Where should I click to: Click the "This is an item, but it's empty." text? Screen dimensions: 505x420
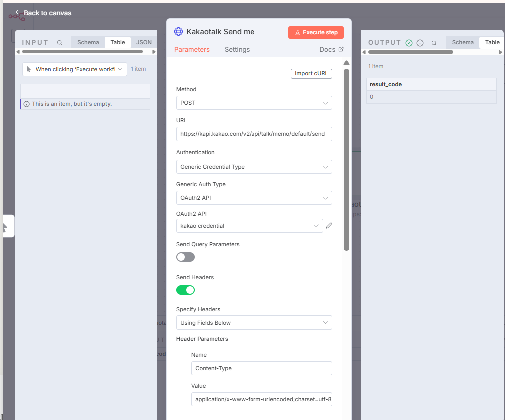[x=72, y=104]
